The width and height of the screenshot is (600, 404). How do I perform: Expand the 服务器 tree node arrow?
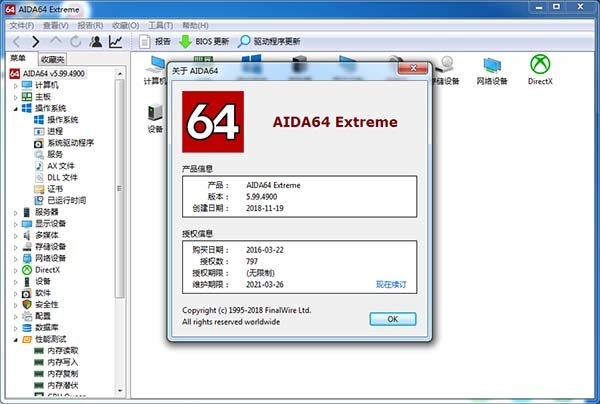tap(16, 213)
